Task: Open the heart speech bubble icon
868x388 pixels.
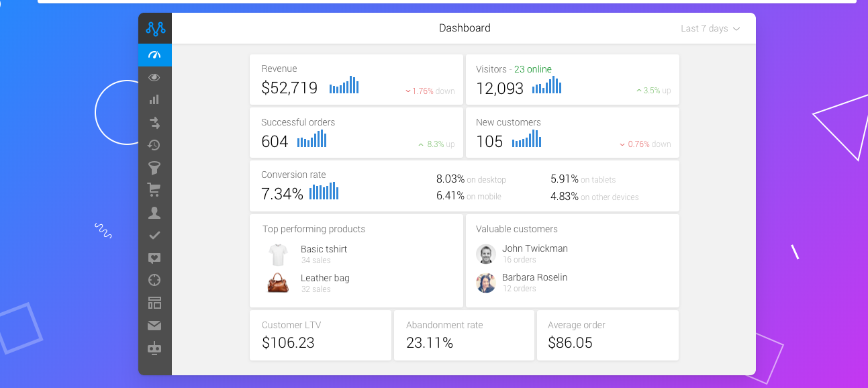Action: coord(154,258)
